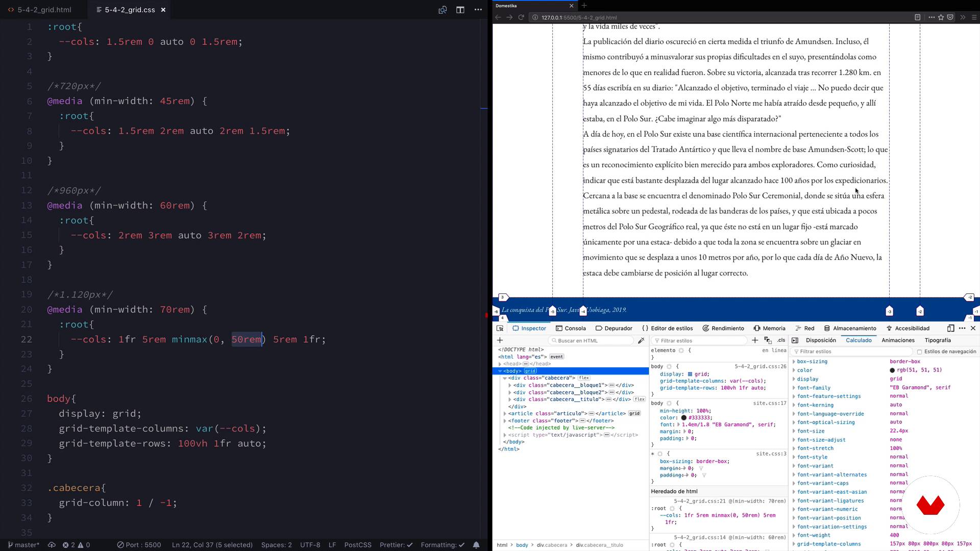Pick a color with the eyedropper tool
980x551 pixels.
pyautogui.click(x=642, y=340)
